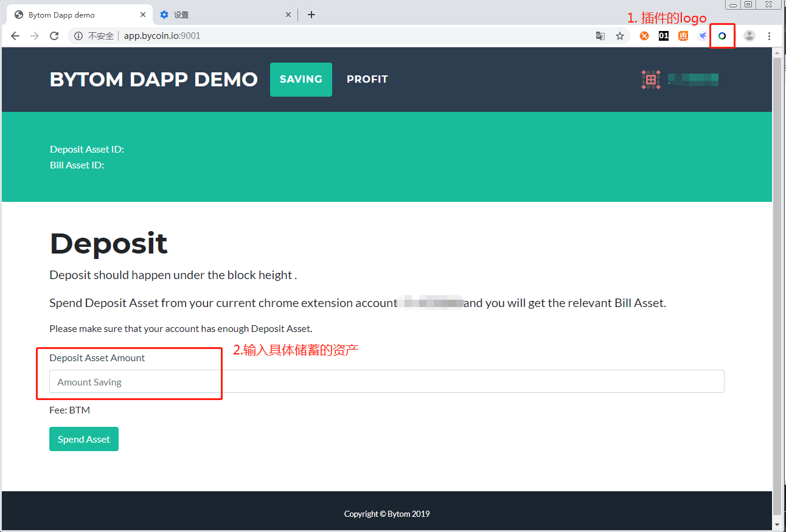
Task: Open the Chrome profile avatar
Action: (749, 36)
